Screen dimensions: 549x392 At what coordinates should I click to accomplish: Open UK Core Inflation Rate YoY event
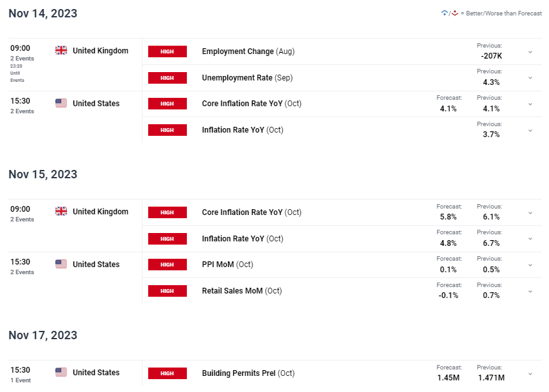click(251, 212)
